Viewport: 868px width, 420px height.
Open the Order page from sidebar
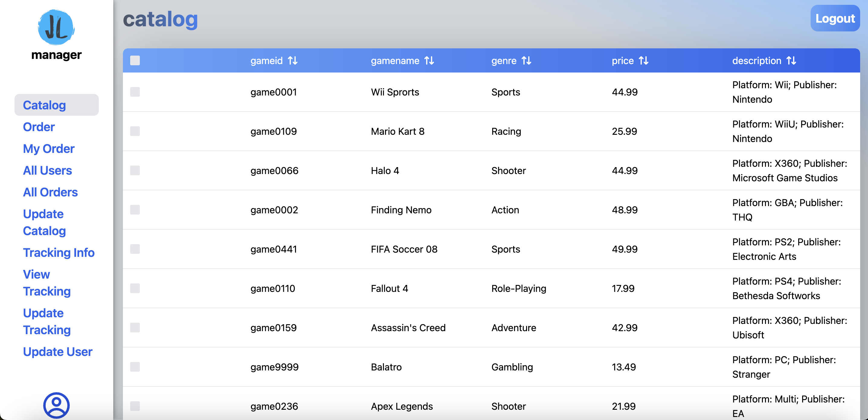38,127
